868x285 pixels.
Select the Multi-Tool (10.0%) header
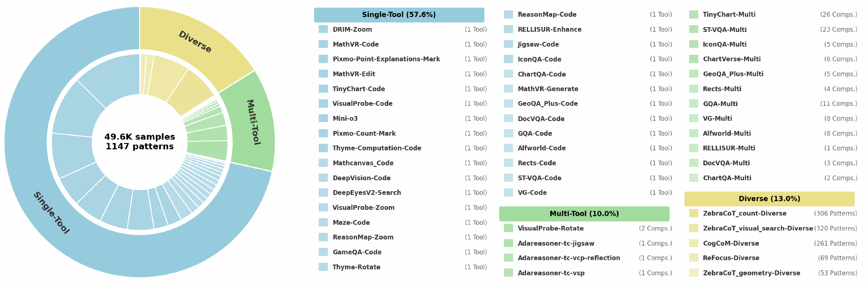click(584, 214)
